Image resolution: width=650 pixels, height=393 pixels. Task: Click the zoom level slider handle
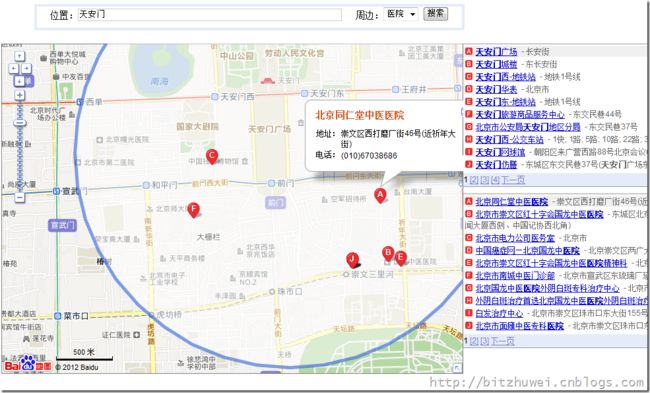(x=19, y=123)
